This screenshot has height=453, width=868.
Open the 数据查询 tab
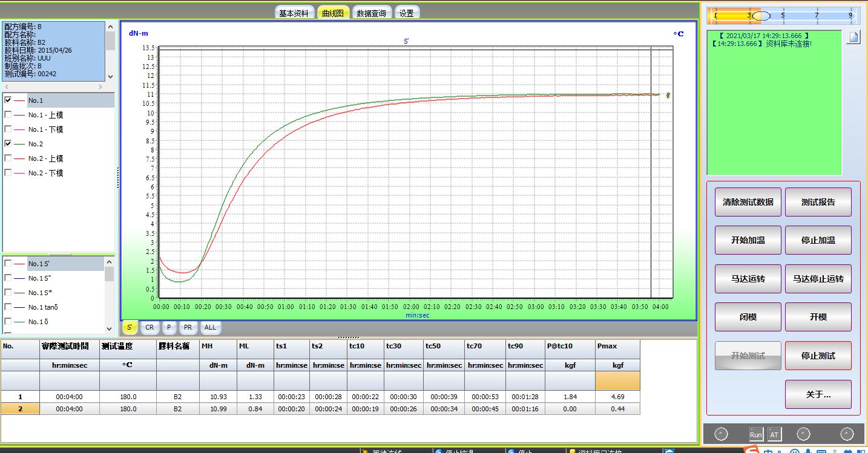pos(371,13)
